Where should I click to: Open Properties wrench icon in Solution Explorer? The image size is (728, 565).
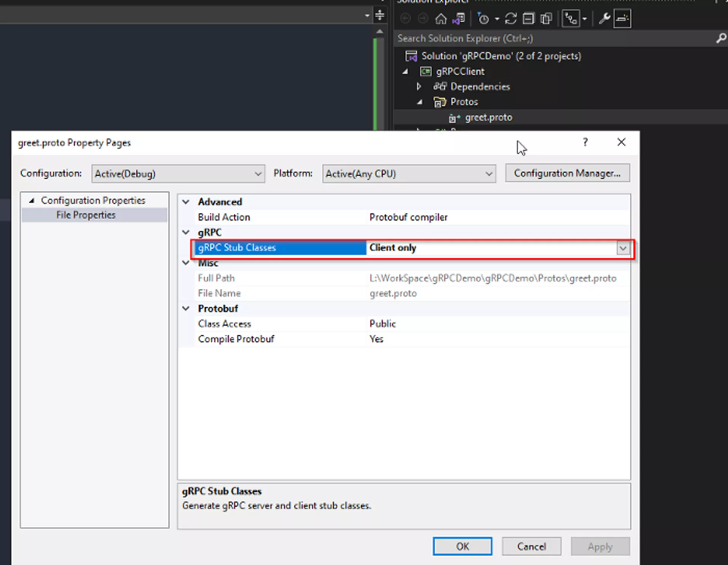[604, 18]
